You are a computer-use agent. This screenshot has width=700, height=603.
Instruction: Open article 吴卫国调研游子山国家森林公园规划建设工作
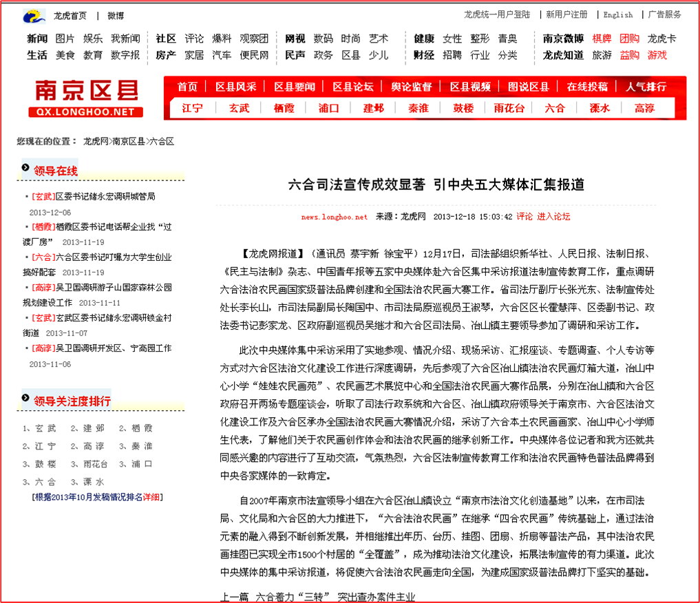97,295
